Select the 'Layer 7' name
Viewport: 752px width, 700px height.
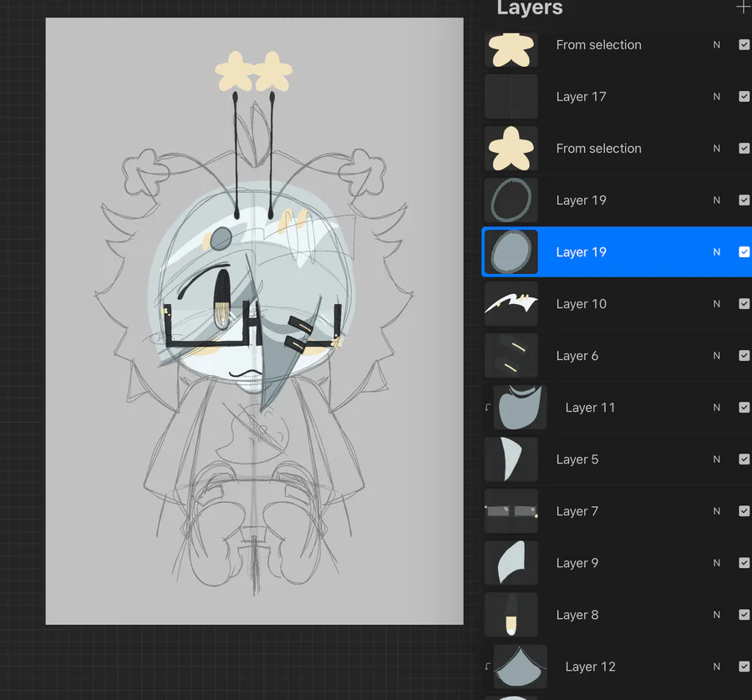click(x=577, y=510)
